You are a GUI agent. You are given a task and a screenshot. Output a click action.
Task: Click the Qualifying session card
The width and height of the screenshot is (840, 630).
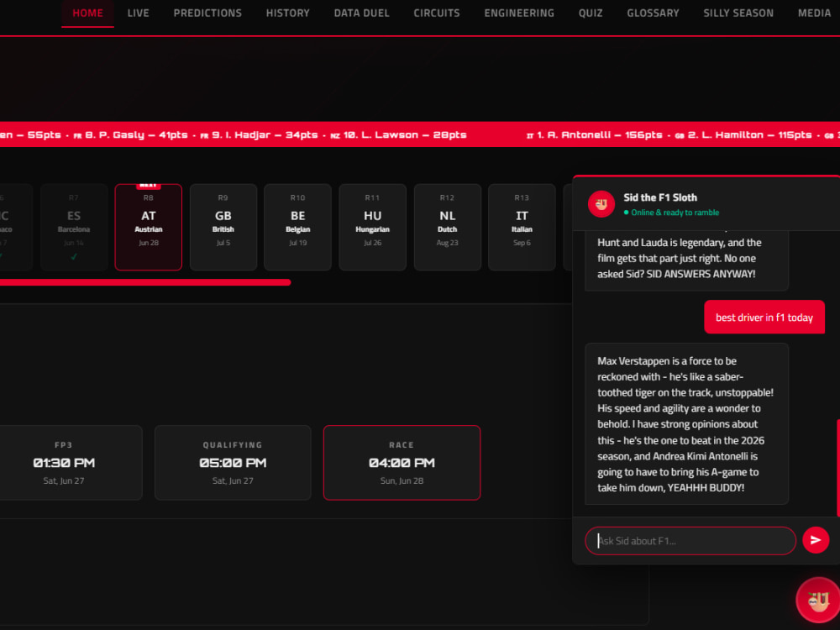pos(233,463)
